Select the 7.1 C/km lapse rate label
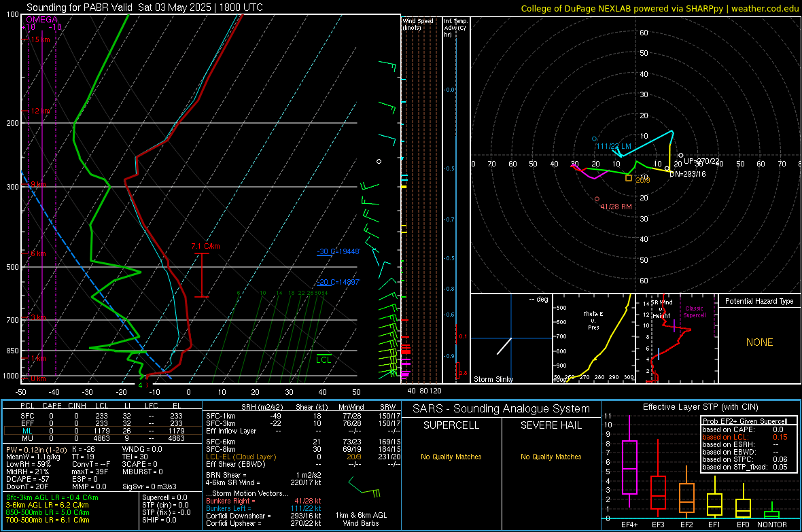This screenshot has width=802, height=532. coord(206,246)
